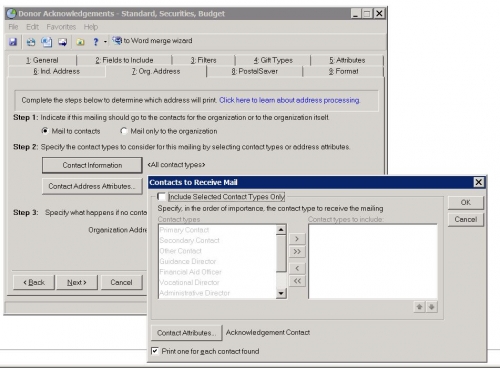Select Other Contact in contact types list
Image resolution: width=500 pixels, height=369 pixels.
click(x=181, y=251)
